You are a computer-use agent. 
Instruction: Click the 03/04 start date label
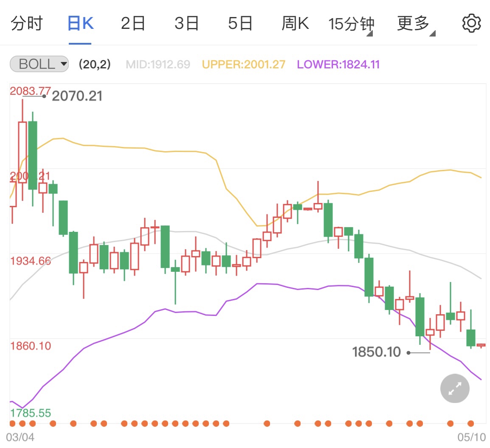[x=20, y=437]
